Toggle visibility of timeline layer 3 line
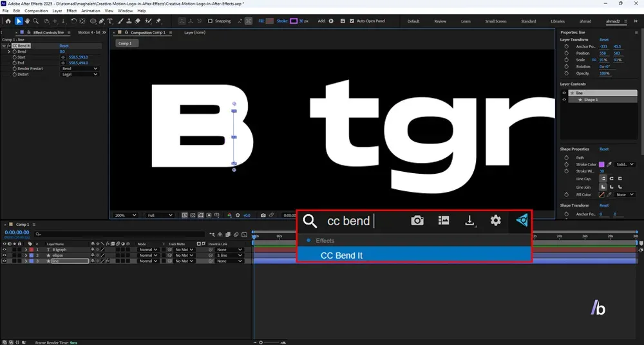The width and height of the screenshot is (644, 345). pyautogui.click(x=5, y=261)
